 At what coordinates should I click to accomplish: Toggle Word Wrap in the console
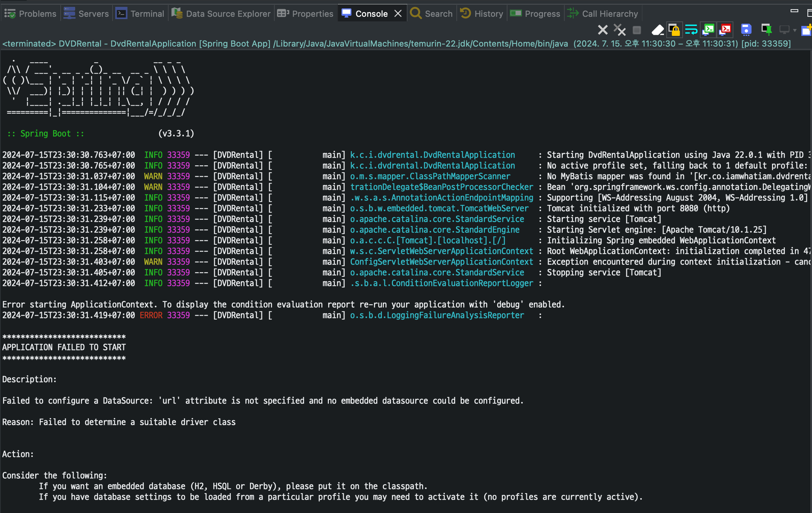click(691, 30)
